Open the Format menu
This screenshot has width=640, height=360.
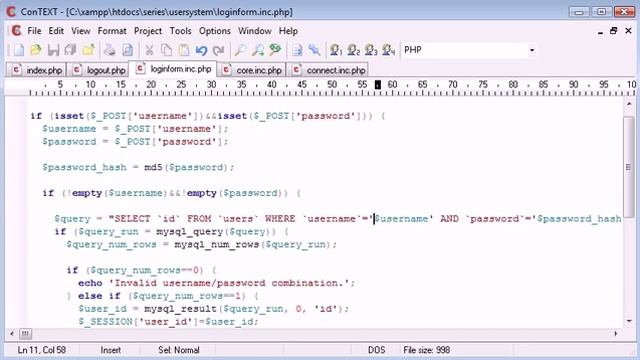(x=112, y=31)
